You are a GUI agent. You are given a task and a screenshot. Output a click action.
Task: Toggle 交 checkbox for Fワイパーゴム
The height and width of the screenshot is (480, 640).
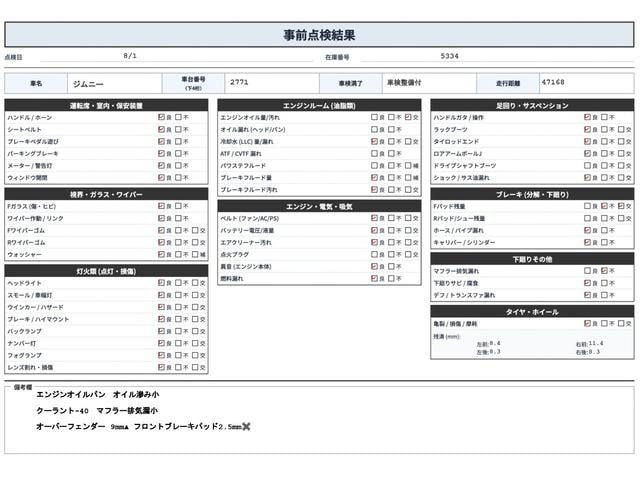point(196,231)
